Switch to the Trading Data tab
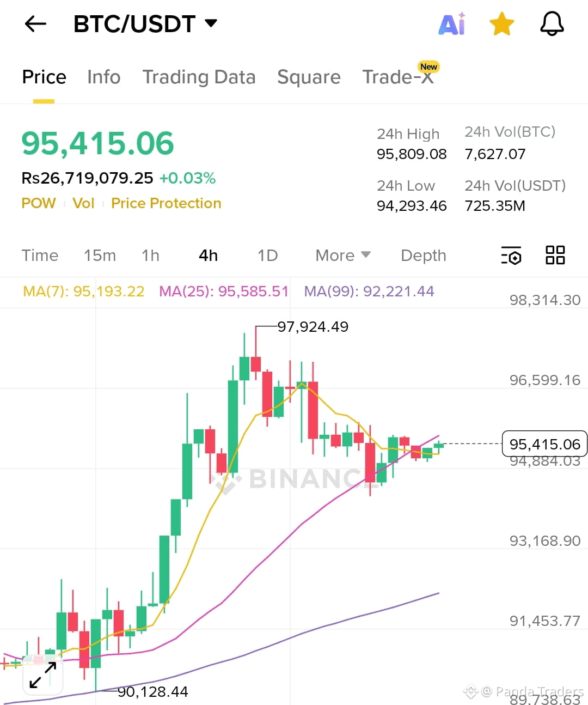The width and height of the screenshot is (588, 705). pos(199,77)
